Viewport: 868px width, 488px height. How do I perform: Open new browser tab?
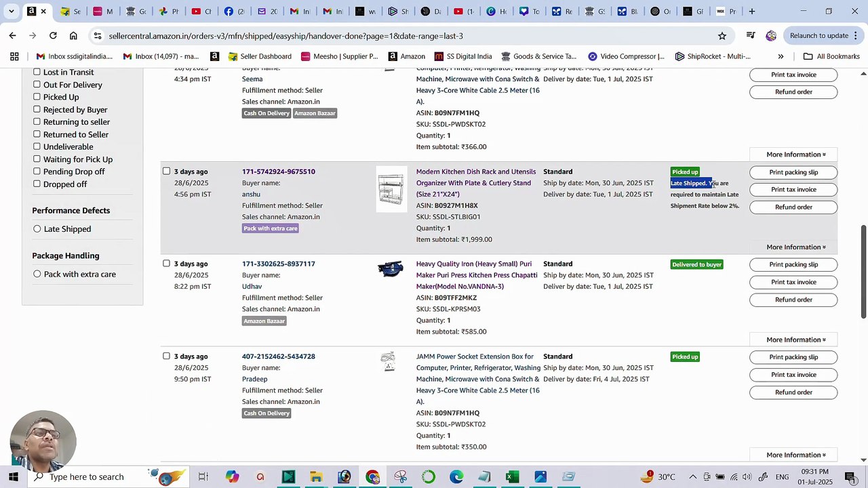click(x=752, y=12)
